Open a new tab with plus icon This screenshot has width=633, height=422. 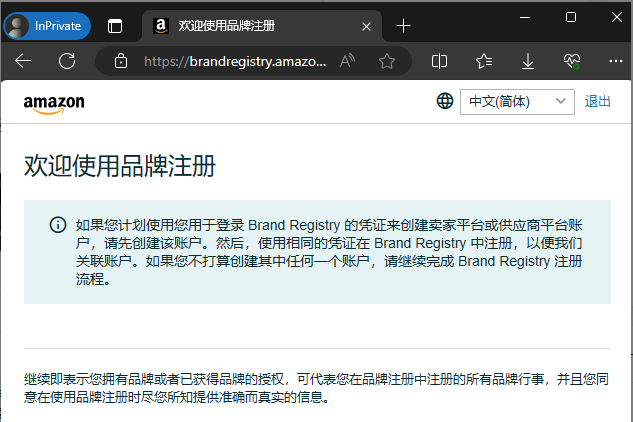(403, 26)
